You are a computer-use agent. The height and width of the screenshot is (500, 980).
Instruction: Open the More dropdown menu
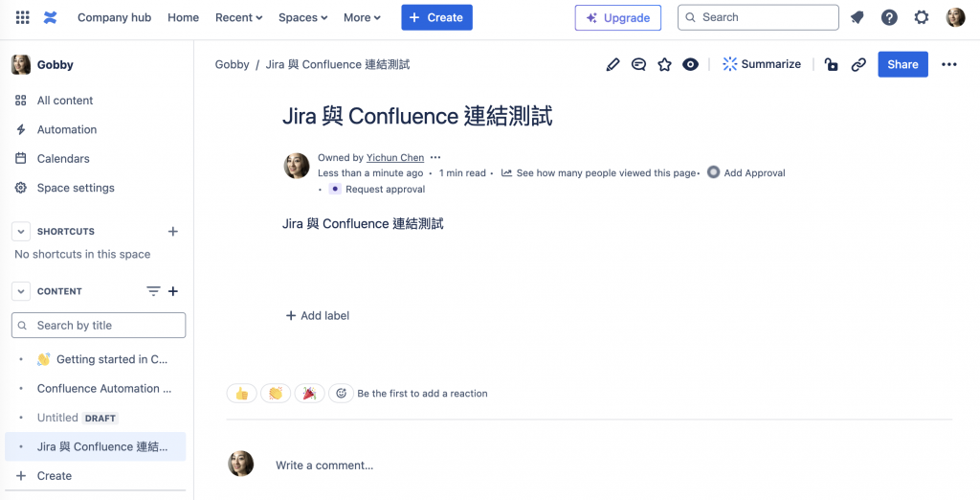click(x=362, y=17)
